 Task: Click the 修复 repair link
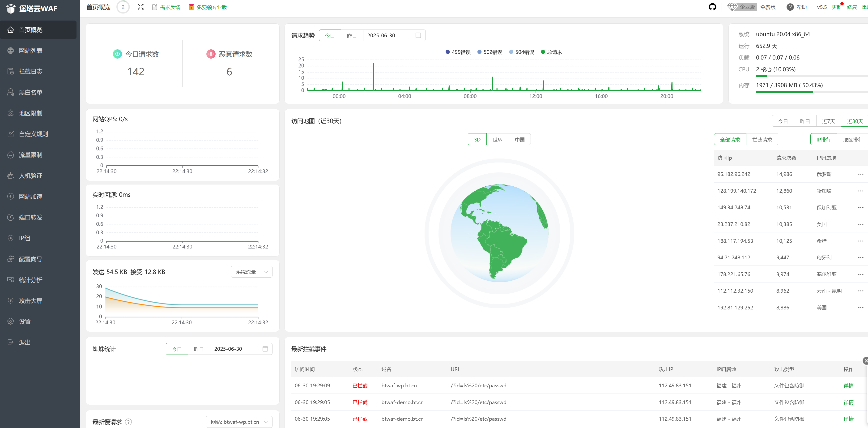pyautogui.click(x=851, y=7)
